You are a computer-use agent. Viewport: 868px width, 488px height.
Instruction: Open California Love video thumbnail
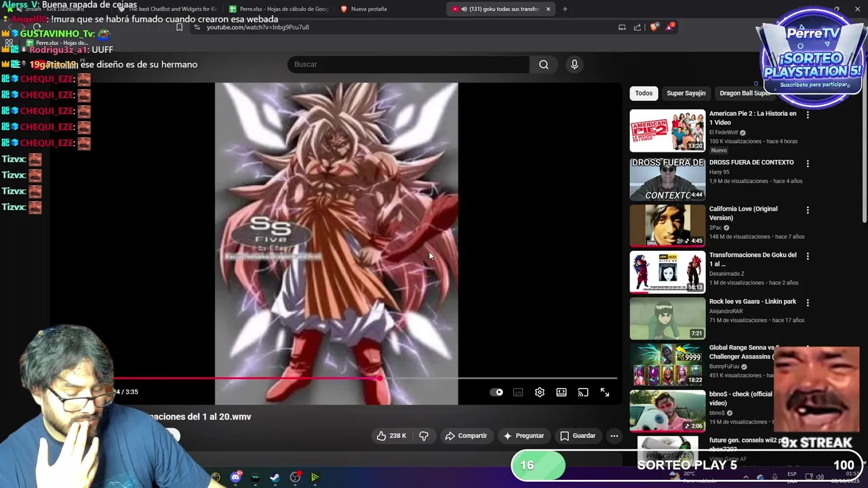(x=667, y=226)
